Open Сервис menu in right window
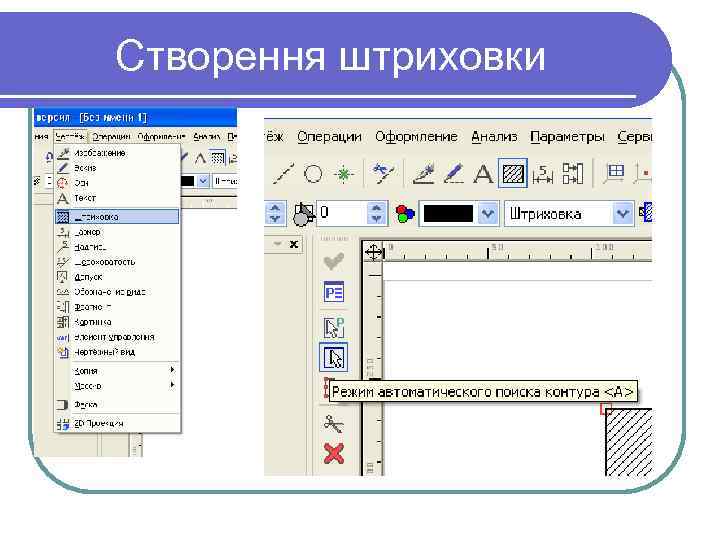The width and height of the screenshot is (720, 540). pos(635,137)
